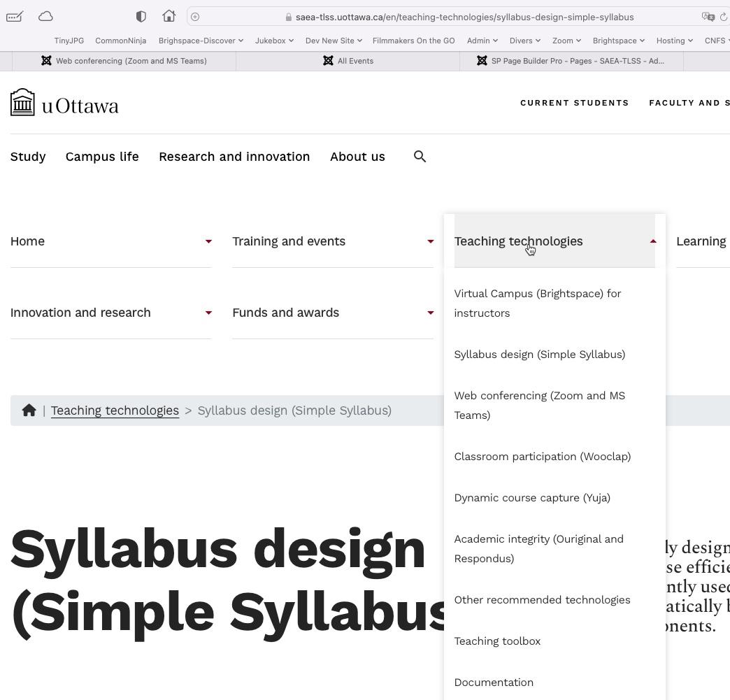Image resolution: width=730 pixels, height=700 pixels.
Task: Select Dynamic course capture (Yuja) item
Action: point(531,498)
